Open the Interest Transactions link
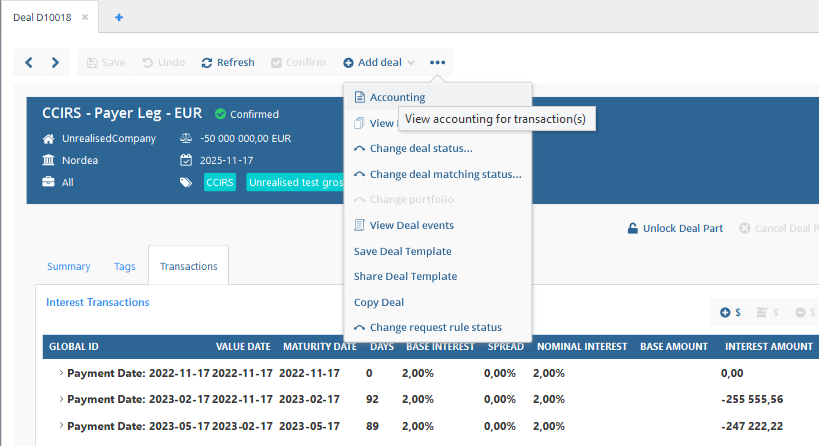The width and height of the screenshot is (819, 446). [x=98, y=302]
